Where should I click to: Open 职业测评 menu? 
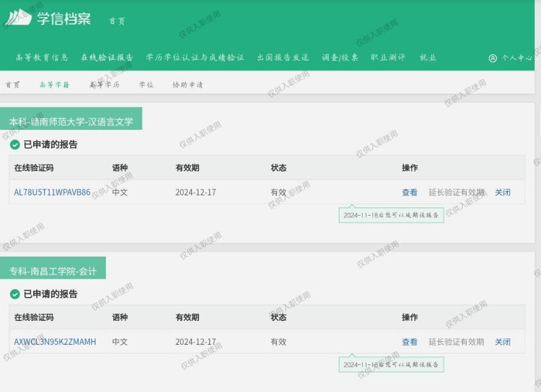(x=388, y=58)
